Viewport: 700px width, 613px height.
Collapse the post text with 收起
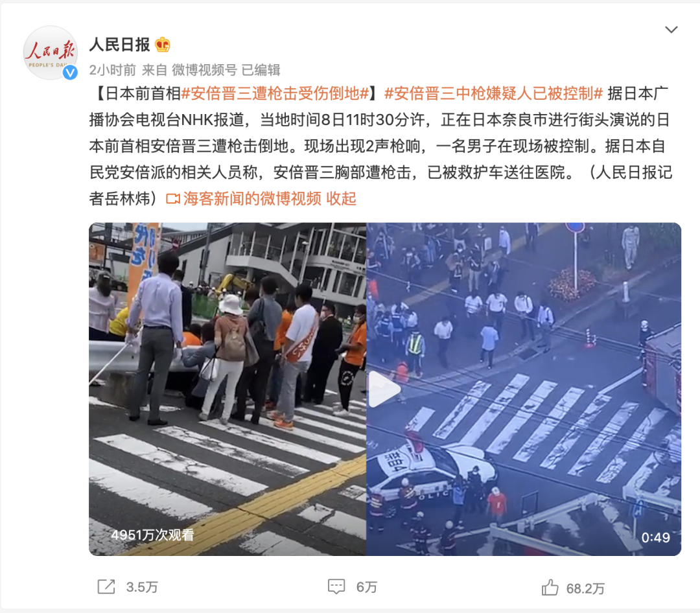click(x=341, y=198)
